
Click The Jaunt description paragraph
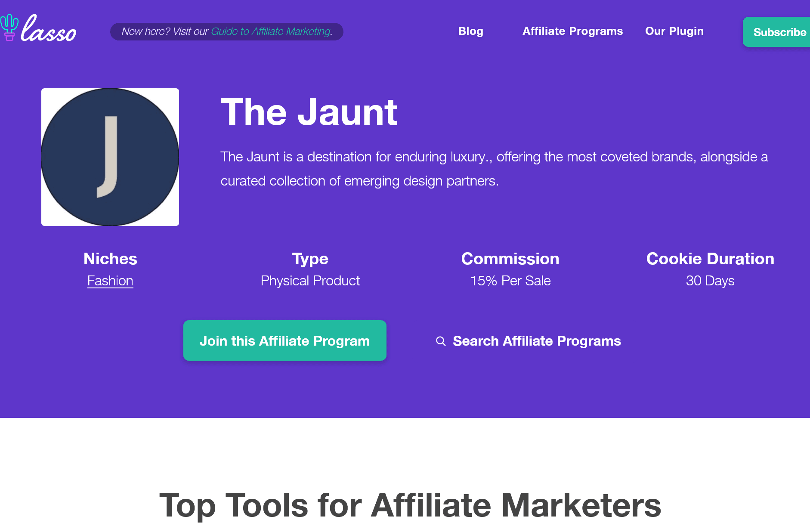click(494, 169)
